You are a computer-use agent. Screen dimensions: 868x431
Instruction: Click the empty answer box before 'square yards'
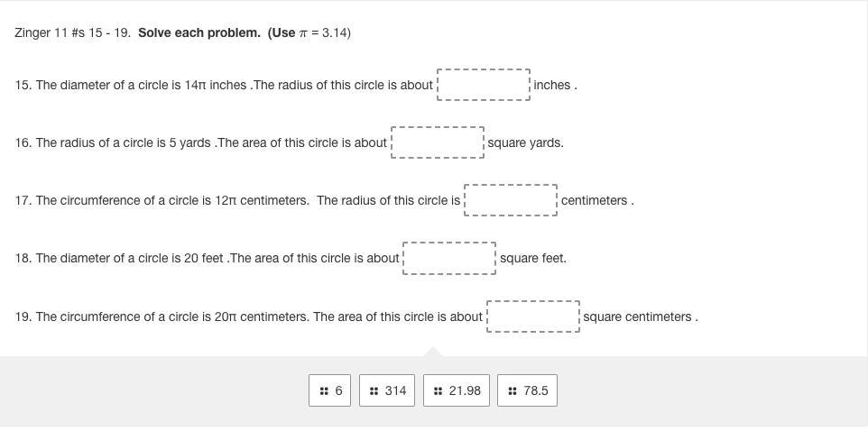tap(438, 142)
